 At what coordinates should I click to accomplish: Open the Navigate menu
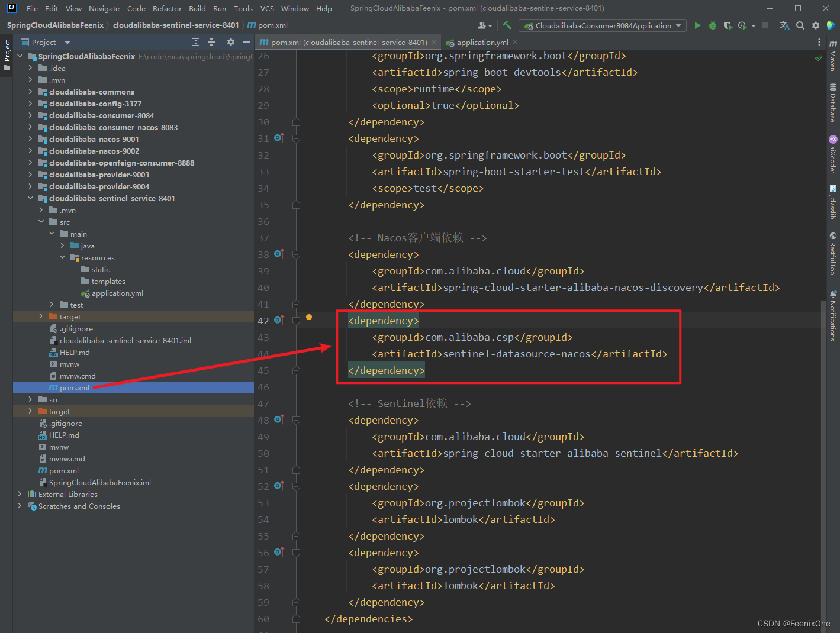[104, 8]
